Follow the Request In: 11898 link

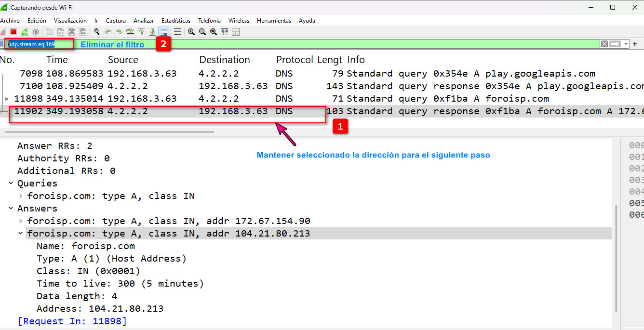coord(72,321)
